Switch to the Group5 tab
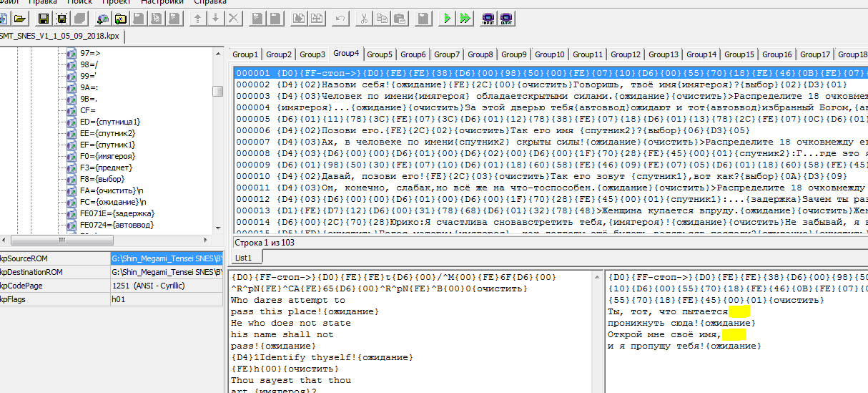 [380, 54]
